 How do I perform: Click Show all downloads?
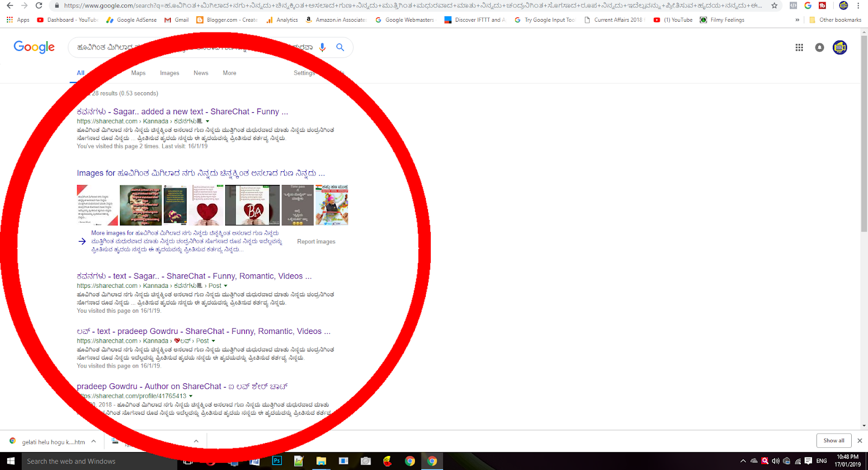click(833, 441)
